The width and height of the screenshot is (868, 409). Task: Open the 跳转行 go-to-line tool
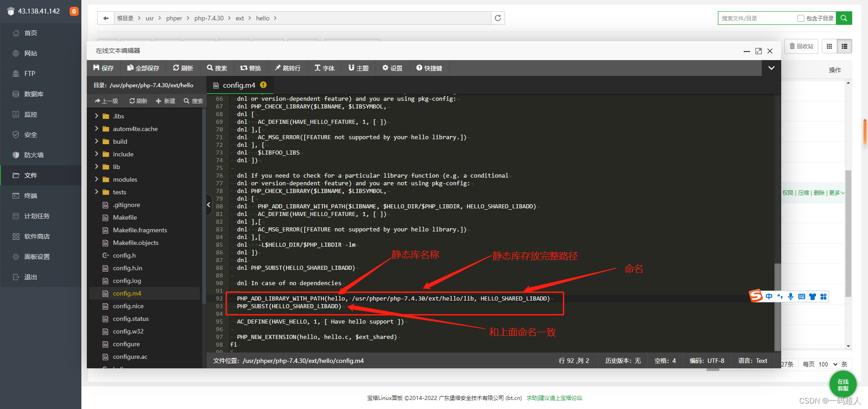pos(288,68)
